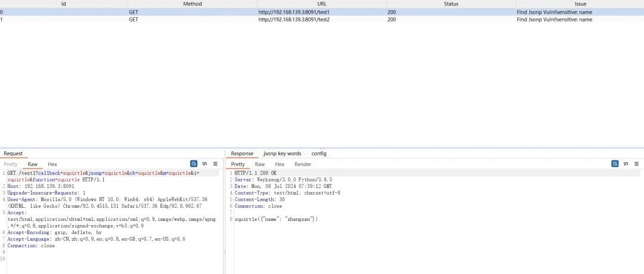Screen dimensions: 644x274
Task: Sort by the Issue column header
Action: [x=580, y=4]
